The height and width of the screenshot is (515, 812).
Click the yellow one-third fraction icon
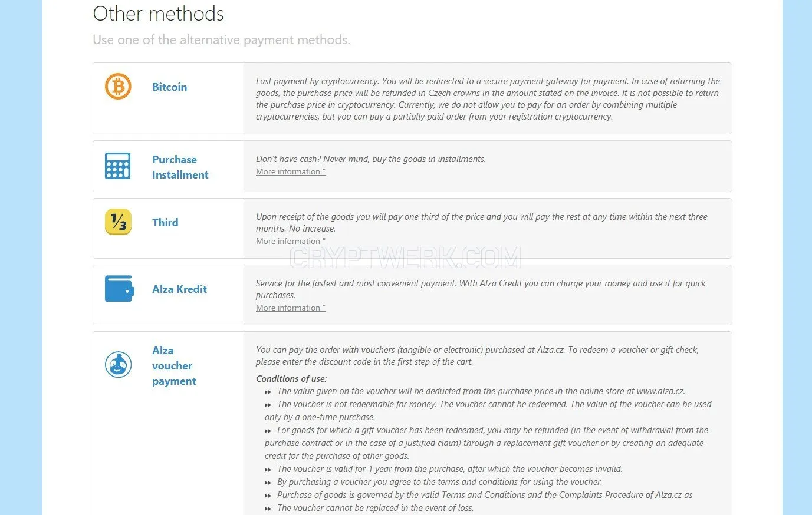coord(118,222)
